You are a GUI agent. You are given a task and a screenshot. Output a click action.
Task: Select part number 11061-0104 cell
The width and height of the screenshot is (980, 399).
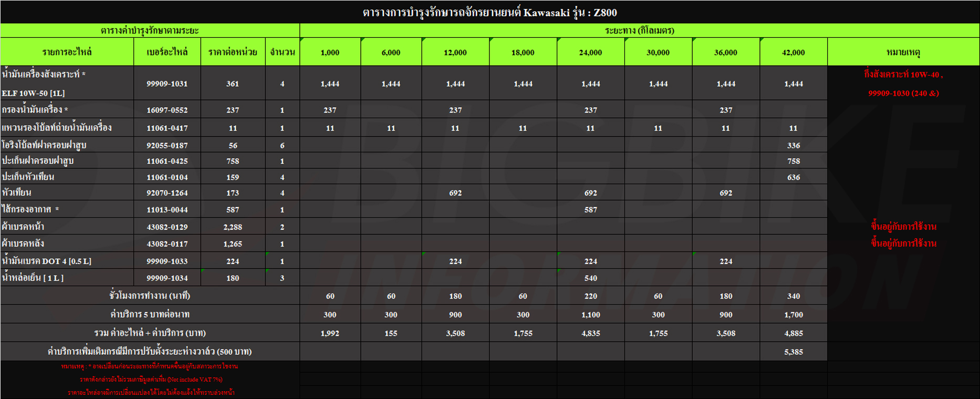point(167,177)
